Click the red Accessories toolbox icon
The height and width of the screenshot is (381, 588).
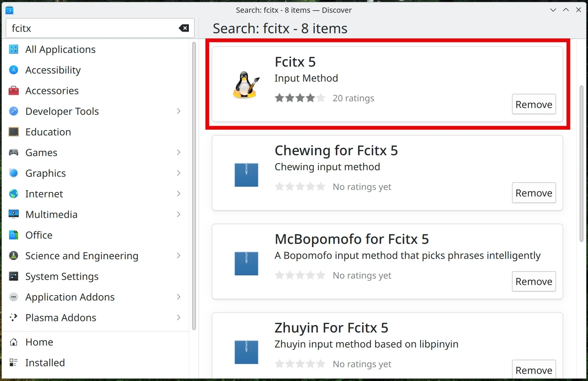[13, 90]
